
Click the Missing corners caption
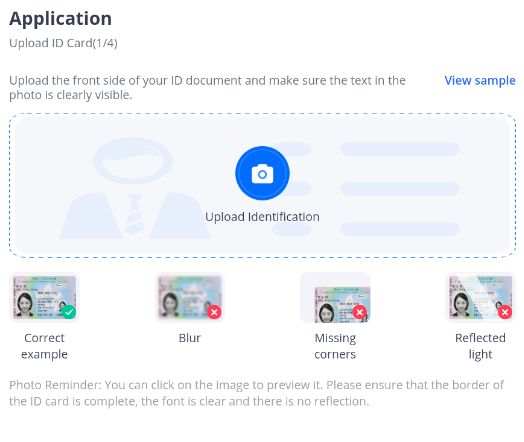tap(335, 346)
